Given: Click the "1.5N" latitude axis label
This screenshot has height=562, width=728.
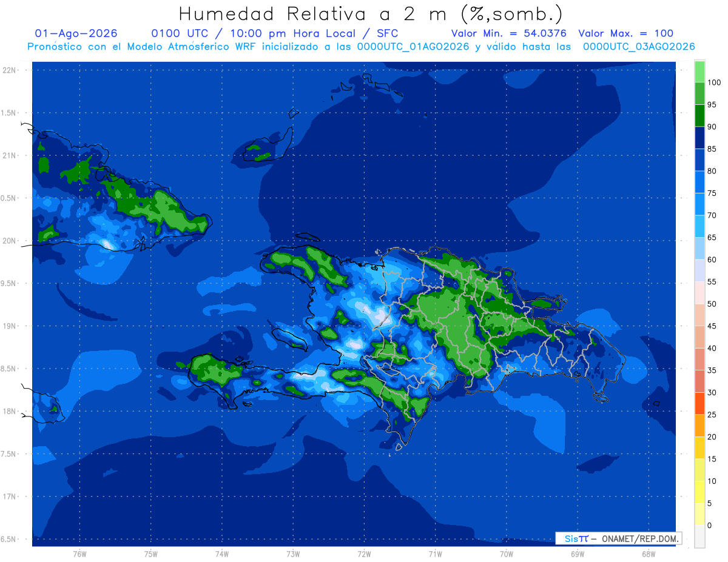Looking at the screenshot, I should click(x=9, y=113).
